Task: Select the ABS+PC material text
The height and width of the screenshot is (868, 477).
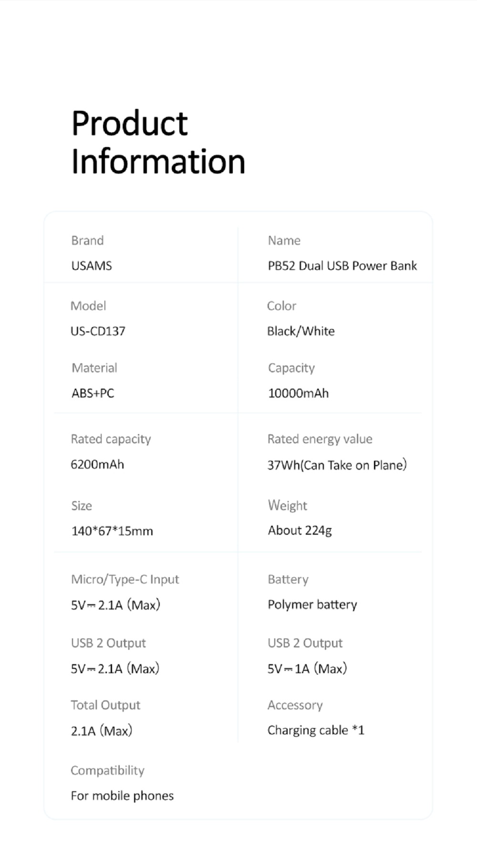Action: (93, 393)
